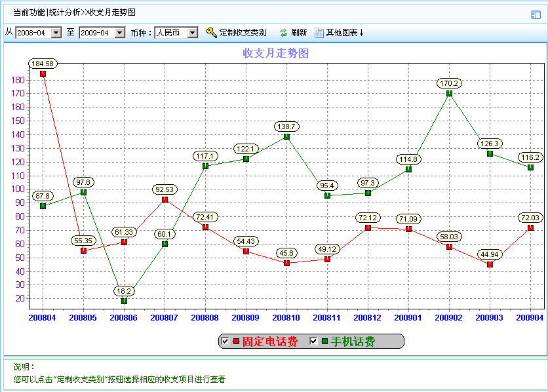The width and height of the screenshot is (548, 392).
Task: Toggle the 手机话费 series checkbox
Action: 313,341
